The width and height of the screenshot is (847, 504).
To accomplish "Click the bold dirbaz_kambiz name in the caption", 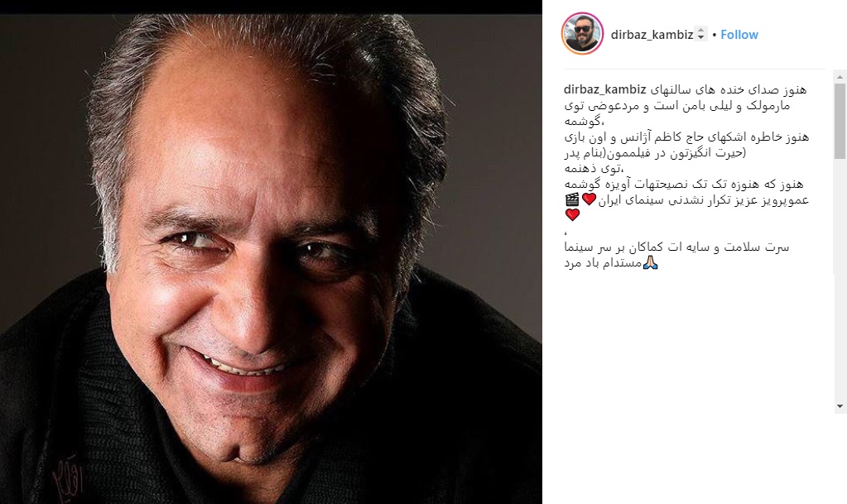I will point(604,89).
